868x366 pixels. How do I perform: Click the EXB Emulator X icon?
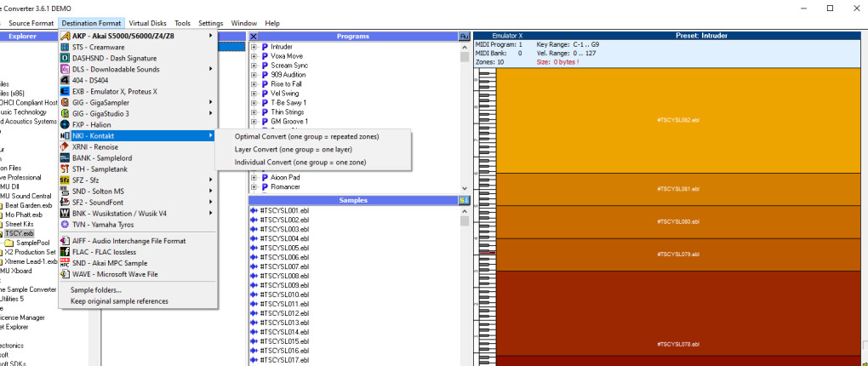(x=65, y=91)
